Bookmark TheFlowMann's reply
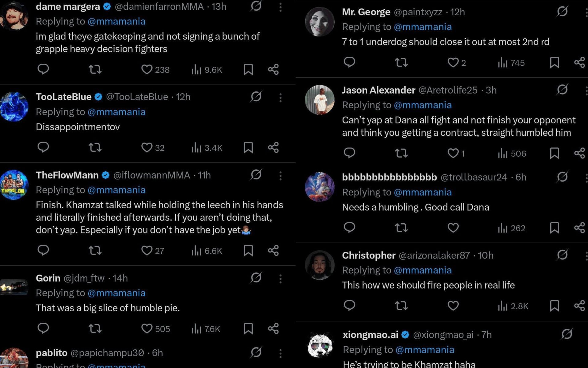Viewport: 588px width, 368px height. click(248, 251)
